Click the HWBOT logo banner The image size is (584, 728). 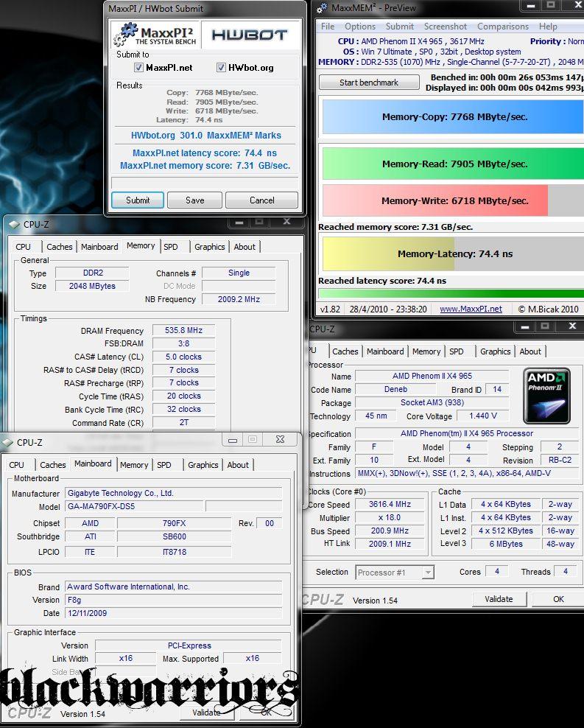point(250,35)
